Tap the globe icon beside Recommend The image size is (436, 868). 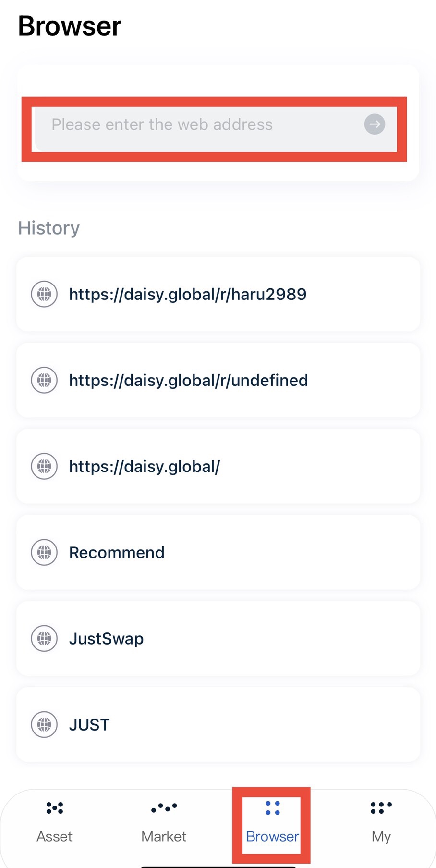pos(44,552)
